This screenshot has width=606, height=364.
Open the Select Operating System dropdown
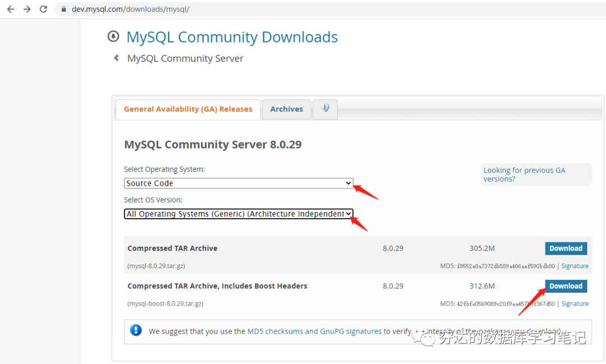[238, 183]
